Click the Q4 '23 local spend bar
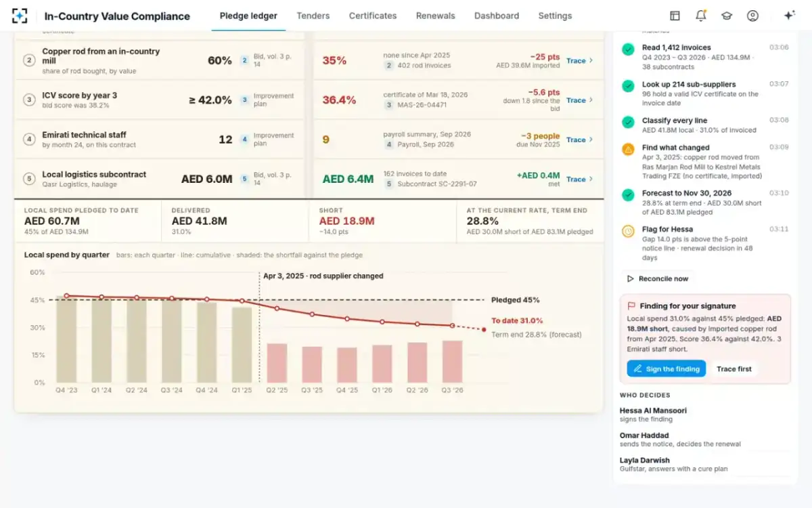 (x=66, y=339)
